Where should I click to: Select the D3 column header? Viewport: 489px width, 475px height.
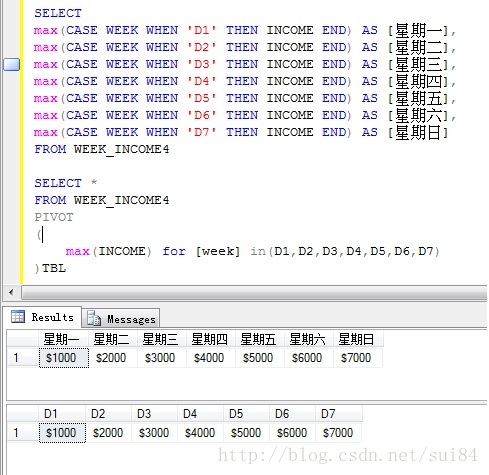coord(154,414)
